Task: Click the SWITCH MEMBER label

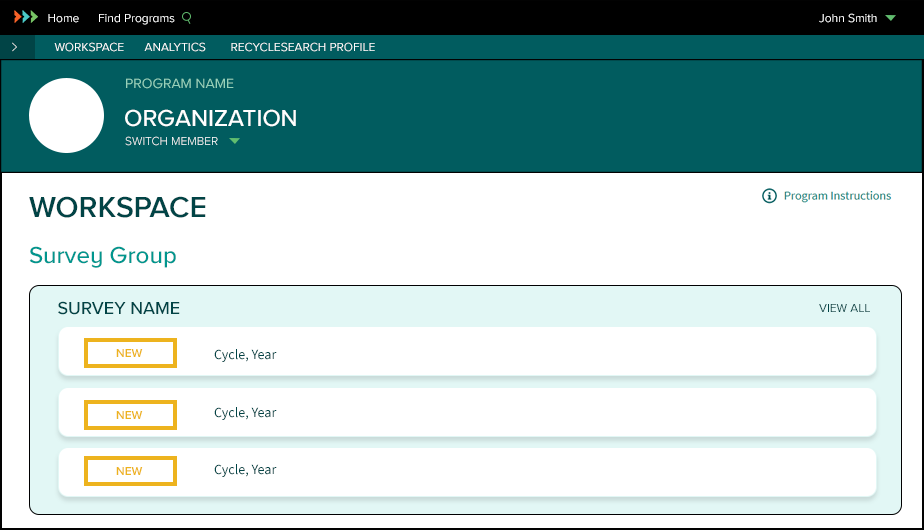Action: [x=171, y=141]
